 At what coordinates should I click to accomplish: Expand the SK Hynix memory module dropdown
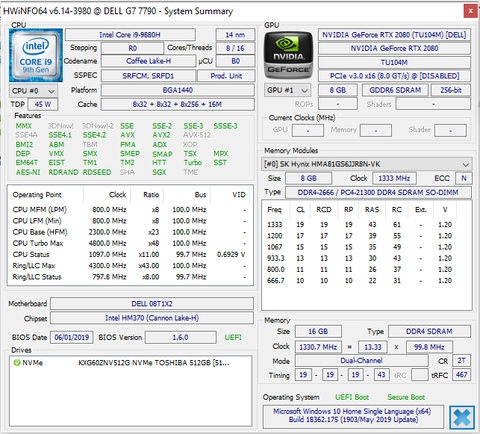point(367,164)
